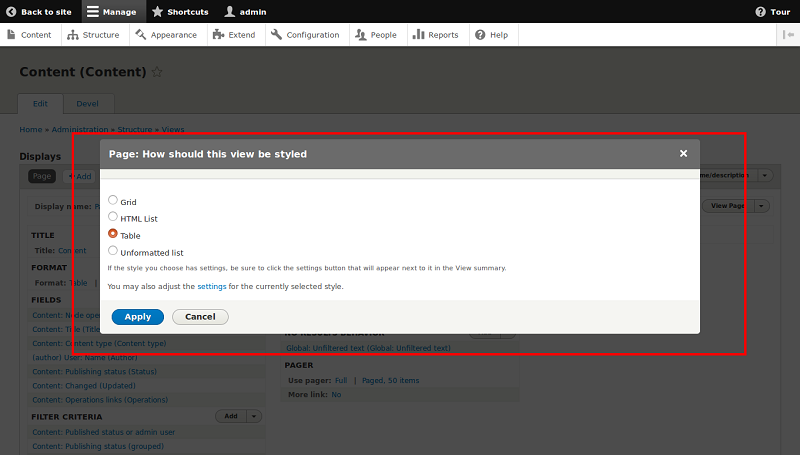Image resolution: width=800 pixels, height=455 pixels.
Task: Open the People icon in admin toolbar
Action: pos(360,35)
